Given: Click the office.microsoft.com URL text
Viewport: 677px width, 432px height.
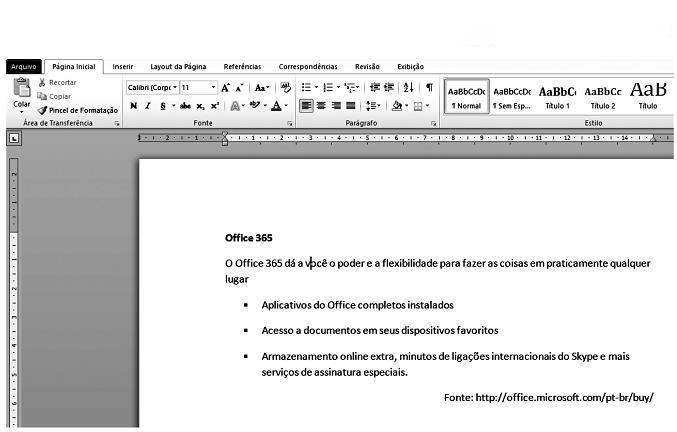Looking at the screenshot, I should point(565,397).
